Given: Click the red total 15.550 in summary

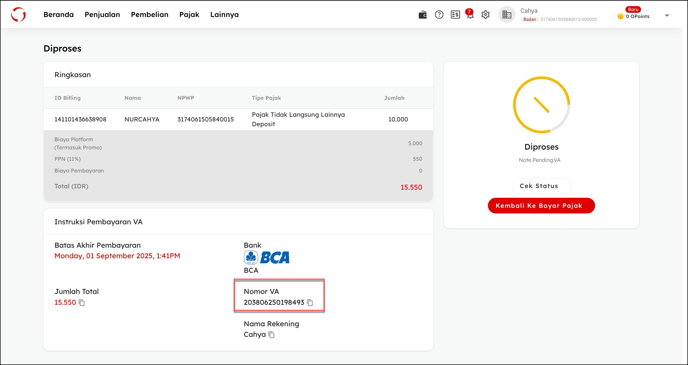Looking at the screenshot, I should [411, 187].
